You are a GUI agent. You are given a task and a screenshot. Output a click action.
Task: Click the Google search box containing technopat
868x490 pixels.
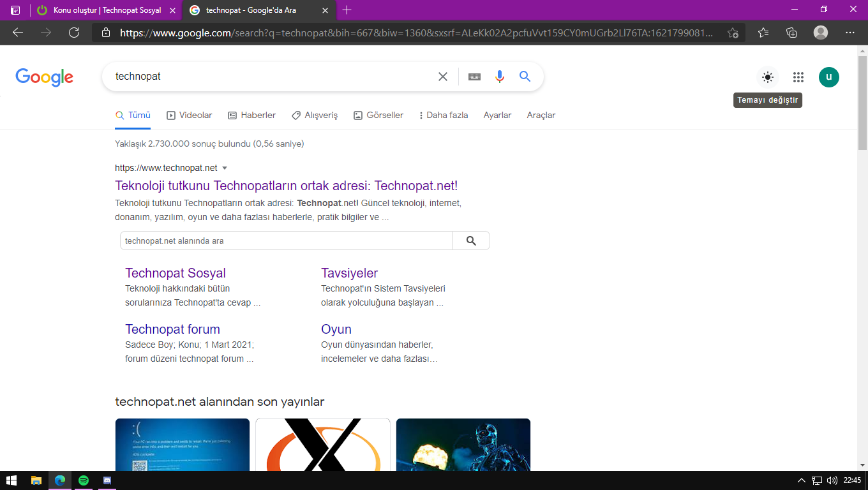click(x=271, y=77)
